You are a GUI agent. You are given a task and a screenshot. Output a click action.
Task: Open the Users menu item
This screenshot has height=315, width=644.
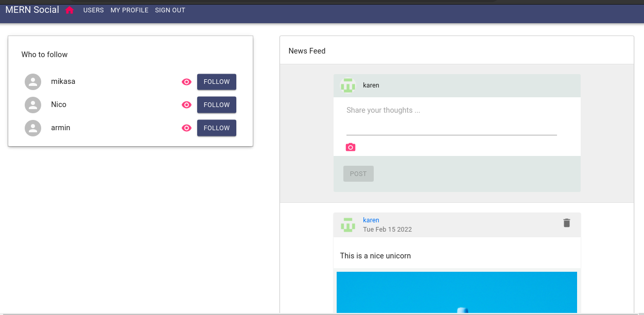[x=93, y=10]
